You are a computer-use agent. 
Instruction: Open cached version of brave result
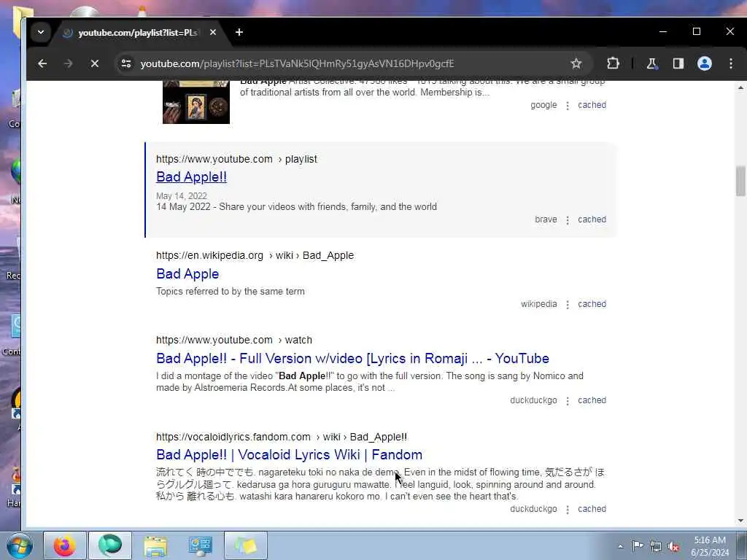592,219
